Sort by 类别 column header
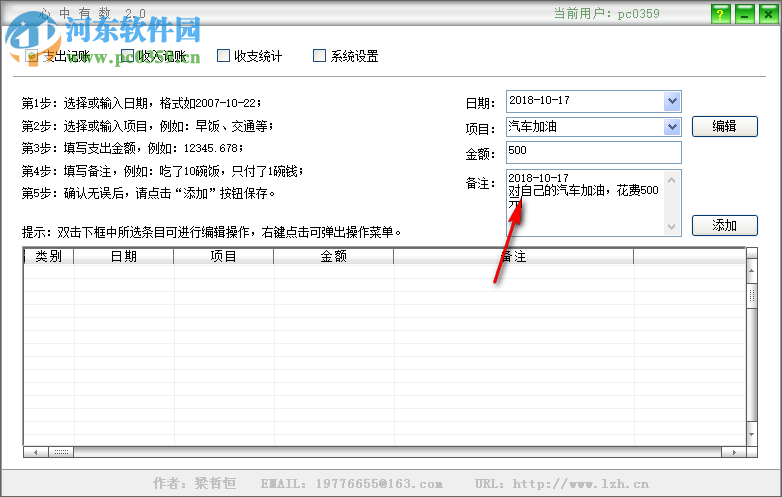Screen dimensions: 782x497 click(x=49, y=256)
